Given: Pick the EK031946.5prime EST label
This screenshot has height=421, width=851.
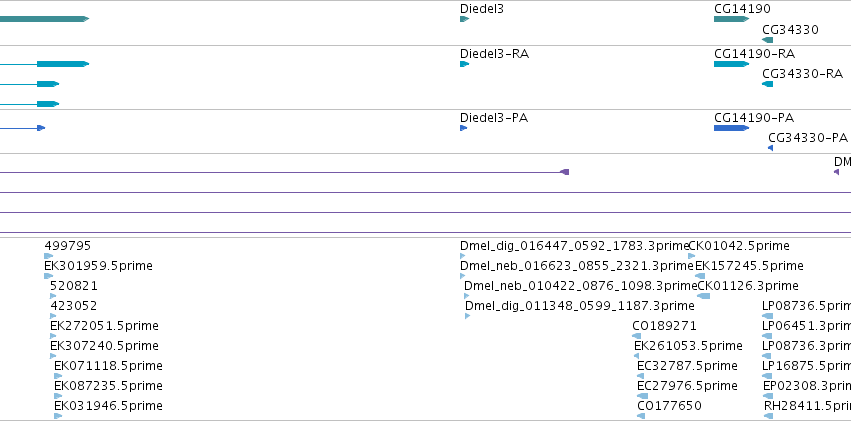Looking at the screenshot, I should [x=108, y=406].
